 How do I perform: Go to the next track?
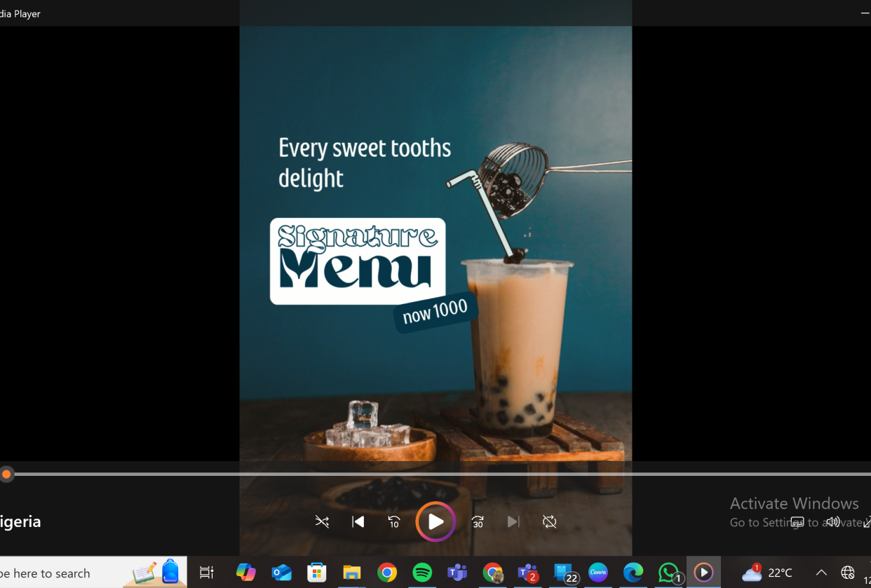pyautogui.click(x=513, y=522)
